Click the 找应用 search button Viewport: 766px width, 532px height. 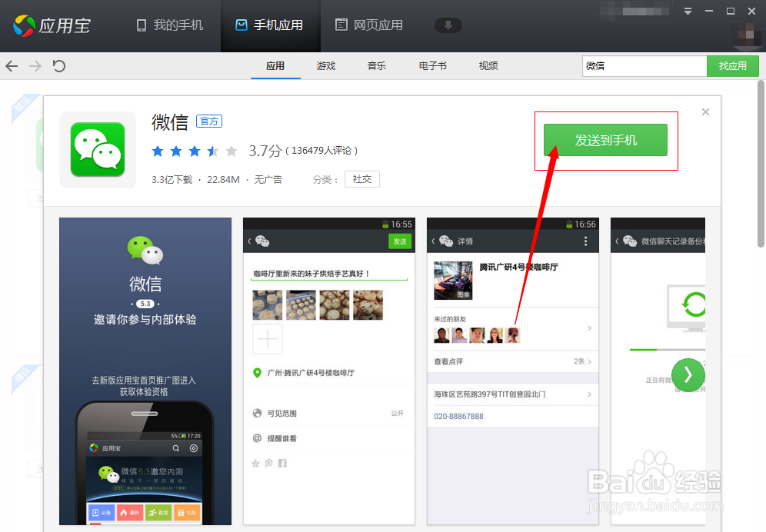pyautogui.click(x=733, y=66)
